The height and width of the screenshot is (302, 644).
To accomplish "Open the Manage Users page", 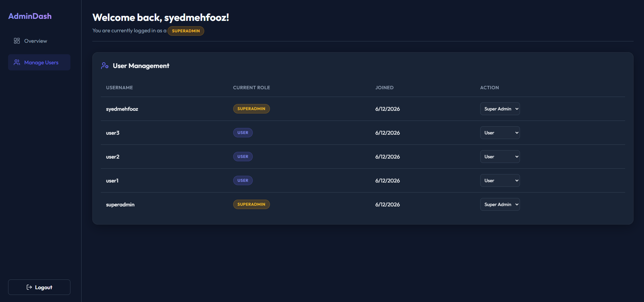I will coord(39,62).
